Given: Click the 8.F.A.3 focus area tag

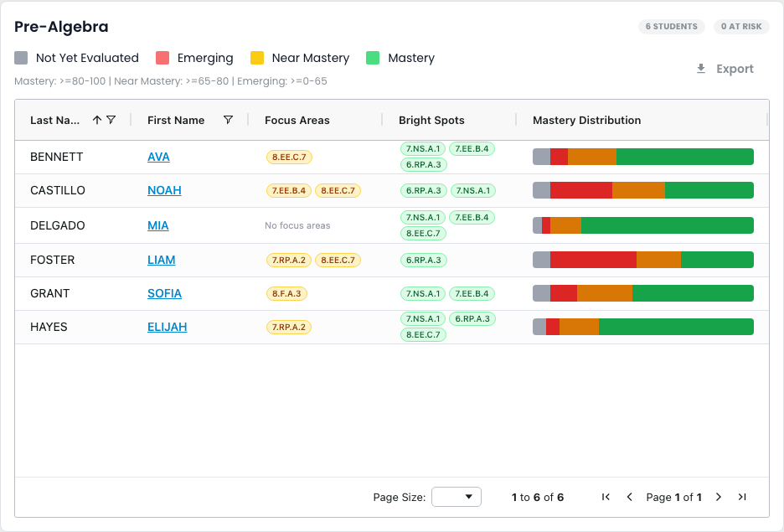Looking at the screenshot, I should [286, 293].
